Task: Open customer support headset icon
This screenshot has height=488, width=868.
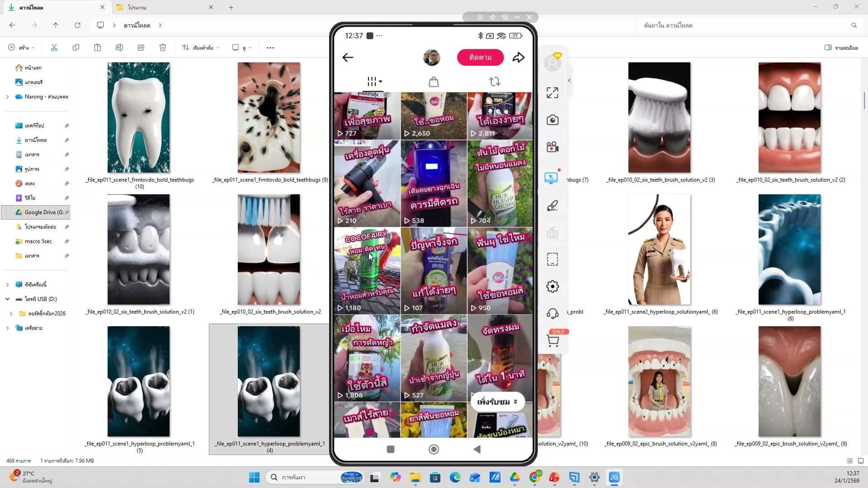Action: pyautogui.click(x=552, y=314)
